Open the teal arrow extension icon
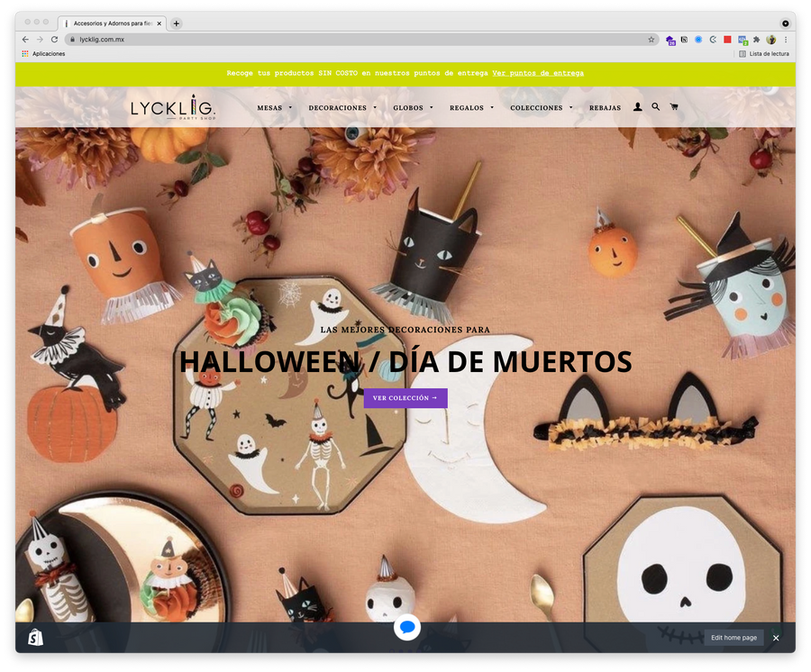The height and width of the screenshot is (672, 811). click(x=713, y=40)
